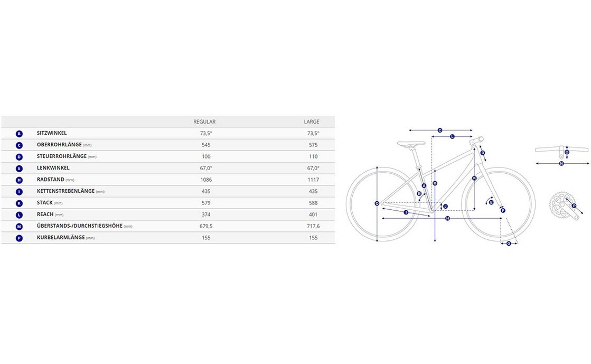Click the saddle on the bike diagram
The width and height of the screenshot is (591, 364).
coord(411,142)
